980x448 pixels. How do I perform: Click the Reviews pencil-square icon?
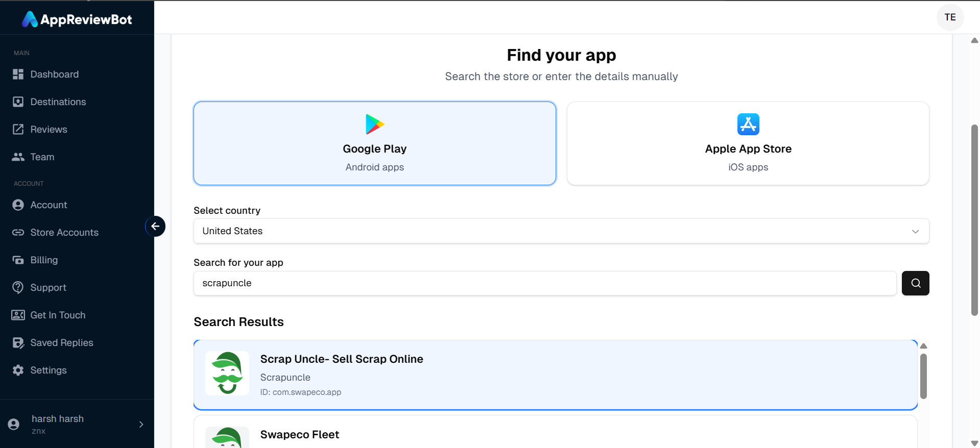(x=18, y=130)
